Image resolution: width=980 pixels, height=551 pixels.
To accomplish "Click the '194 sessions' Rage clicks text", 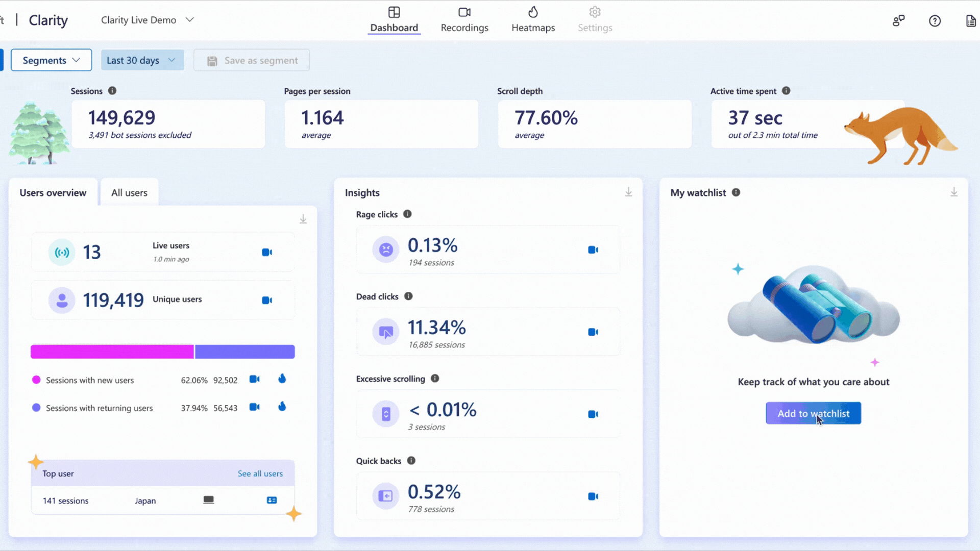I will 431,262.
